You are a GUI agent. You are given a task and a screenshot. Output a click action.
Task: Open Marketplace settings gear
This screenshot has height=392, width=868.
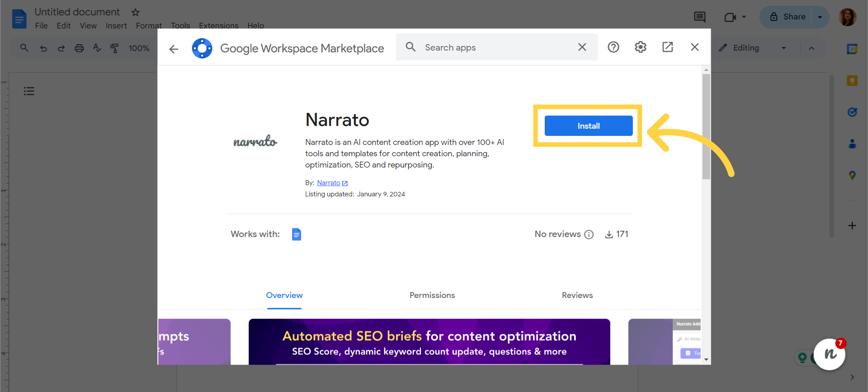(641, 47)
